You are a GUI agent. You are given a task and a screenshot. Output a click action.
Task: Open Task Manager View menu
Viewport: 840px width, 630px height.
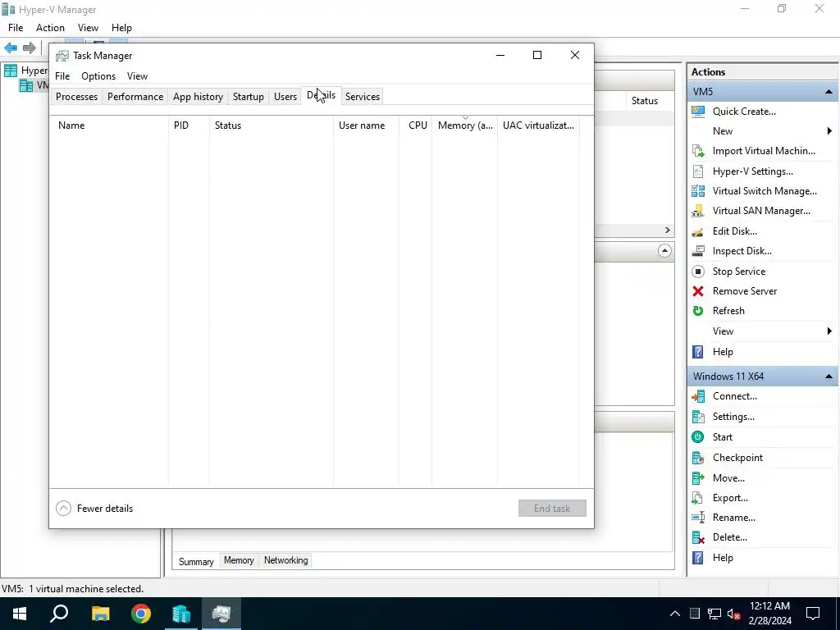137,76
